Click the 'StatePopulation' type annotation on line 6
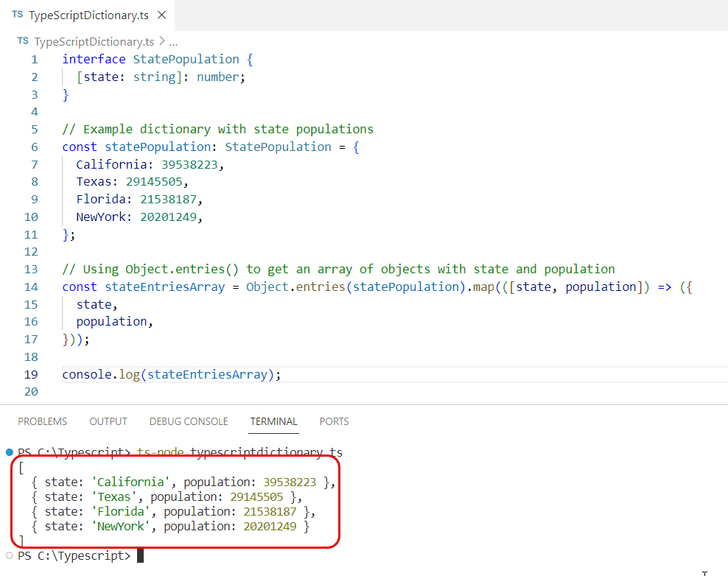This screenshot has height=576, width=728. coord(278,147)
